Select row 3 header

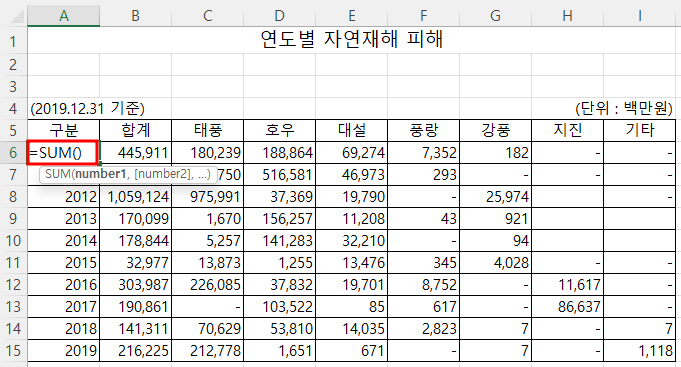tap(13, 86)
